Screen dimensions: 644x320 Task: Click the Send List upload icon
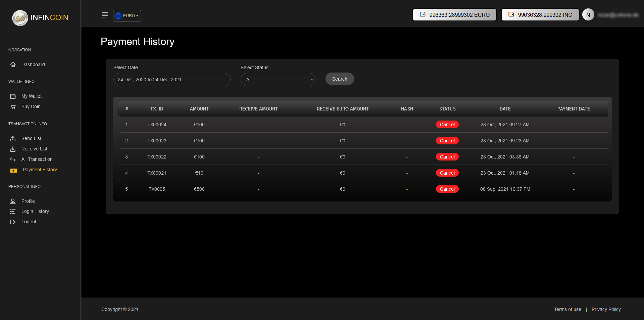tap(13, 139)
